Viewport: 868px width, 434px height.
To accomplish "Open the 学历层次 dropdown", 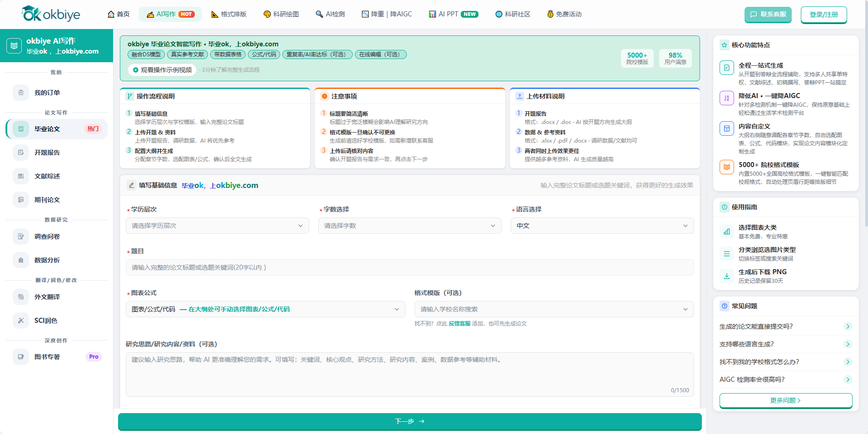I will (x=217, y=226).
